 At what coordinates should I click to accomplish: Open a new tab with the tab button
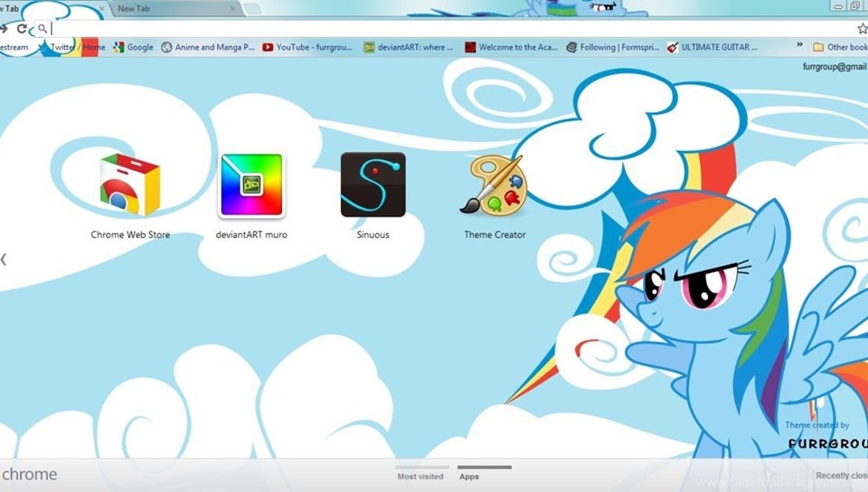(x=251, y=8)
